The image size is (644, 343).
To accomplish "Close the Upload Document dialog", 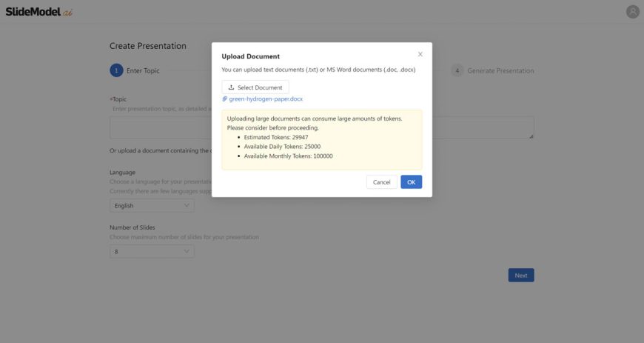I will click(x=420, y=54).
